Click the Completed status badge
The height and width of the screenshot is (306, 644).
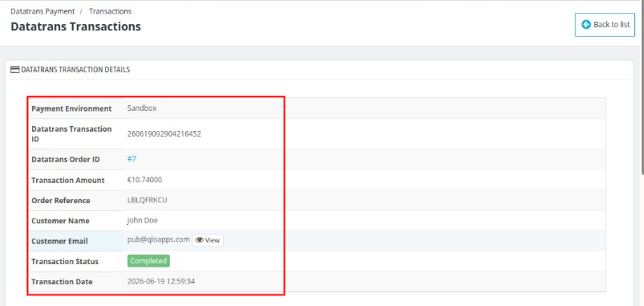[148, 261]
